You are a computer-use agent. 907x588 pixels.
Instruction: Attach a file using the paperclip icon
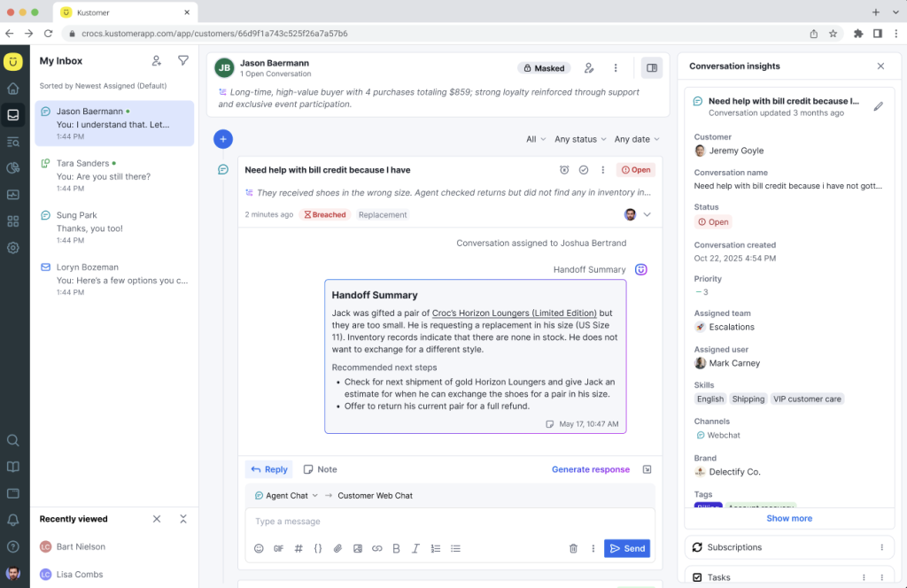(337, 548)
